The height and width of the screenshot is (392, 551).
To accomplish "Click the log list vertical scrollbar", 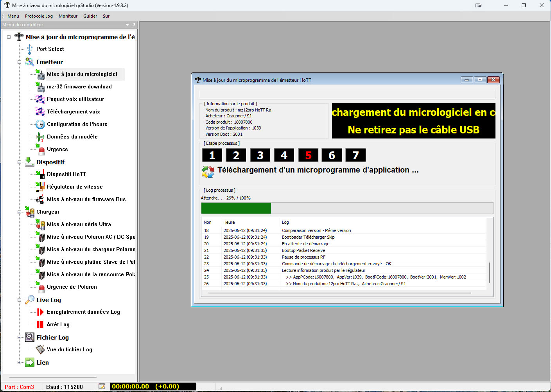I will pyautogui.click(x=490, y=272).
